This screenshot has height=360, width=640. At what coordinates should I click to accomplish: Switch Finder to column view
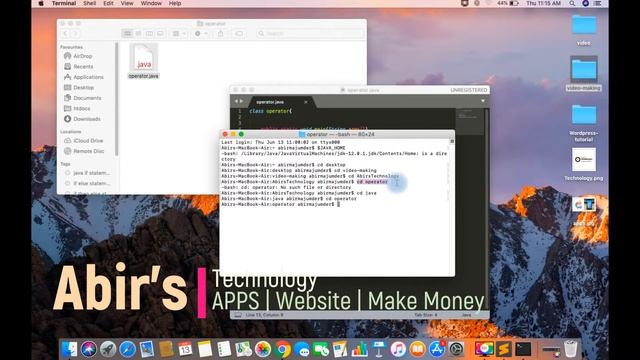coord(149,33)
